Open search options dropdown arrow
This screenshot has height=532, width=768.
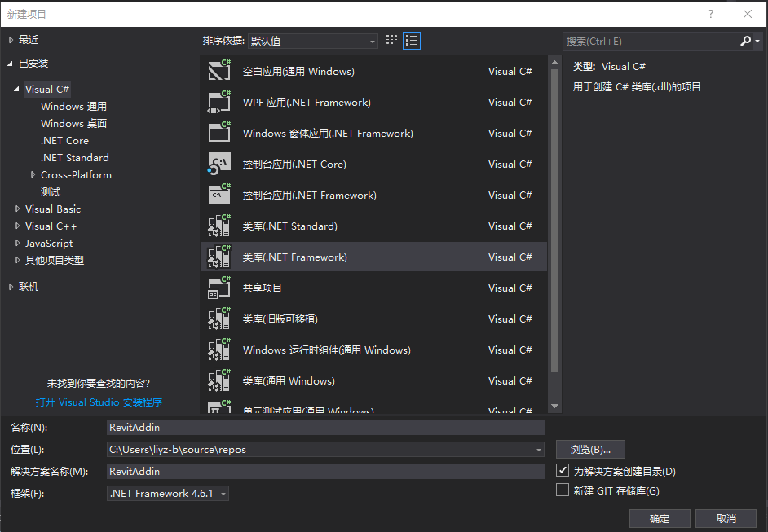(x=757, y=41)
